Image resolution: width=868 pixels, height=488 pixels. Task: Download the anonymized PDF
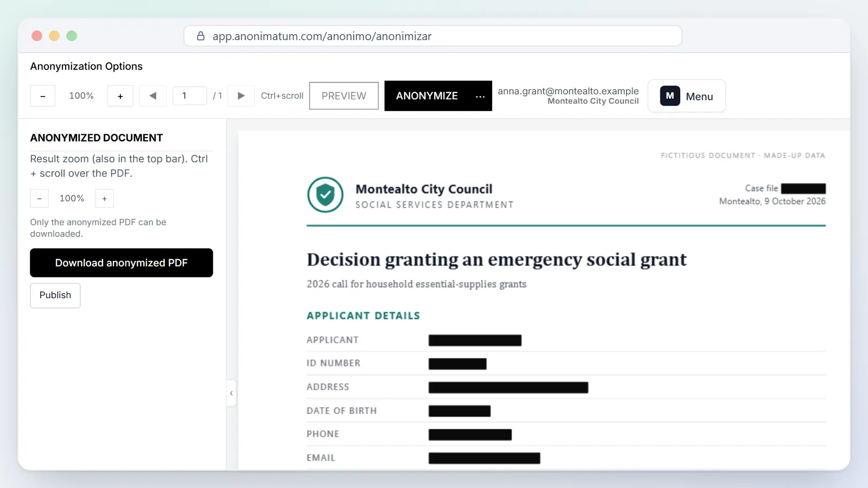click(122, 263)
